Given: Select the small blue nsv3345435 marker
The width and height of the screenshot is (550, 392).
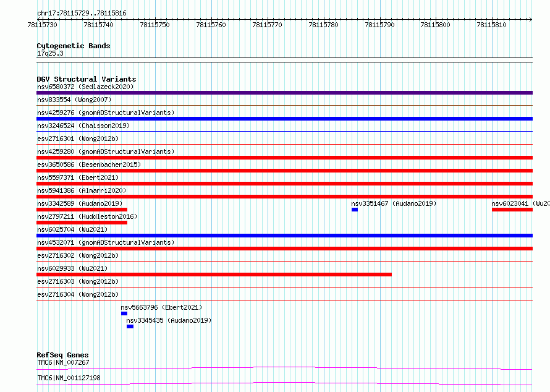Looking at the screenshot, I should point(130,326).
